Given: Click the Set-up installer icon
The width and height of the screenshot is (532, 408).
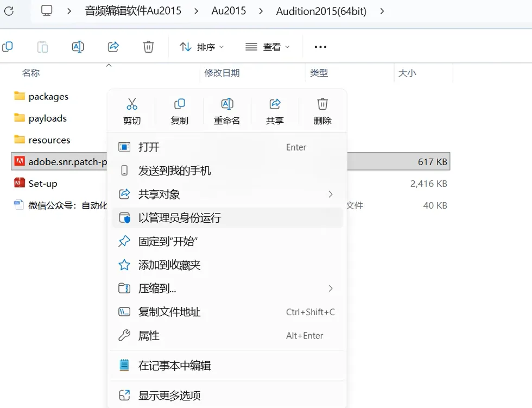Looking at the screenshot, I should pos(20,183).
